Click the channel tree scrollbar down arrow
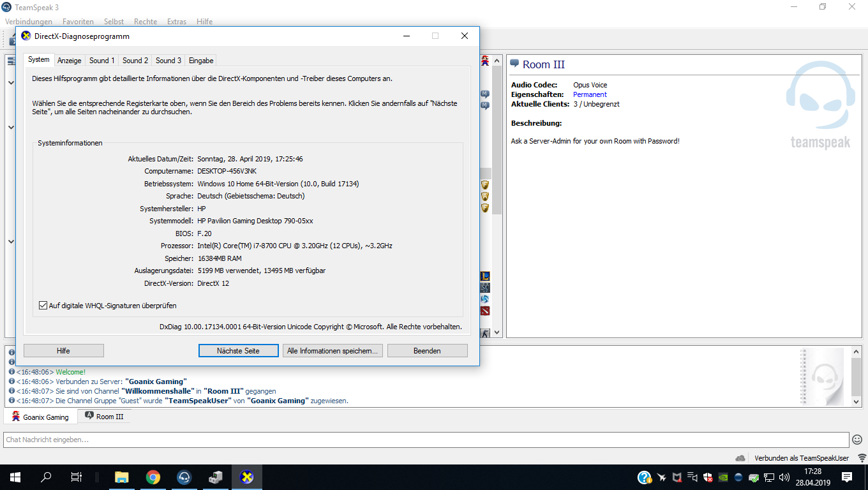Image resolution: width=868 pixels, height=490 pixels. coord(497,333)
